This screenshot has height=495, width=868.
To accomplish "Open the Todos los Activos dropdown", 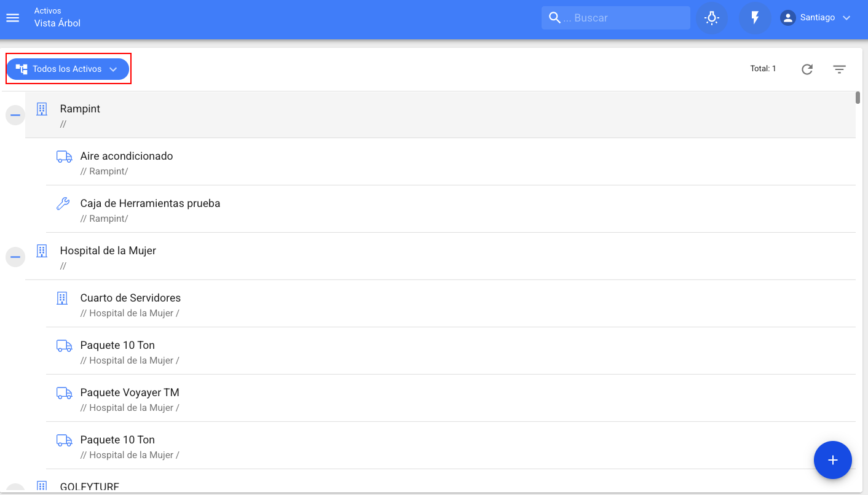I will click(x=68, y=69).
